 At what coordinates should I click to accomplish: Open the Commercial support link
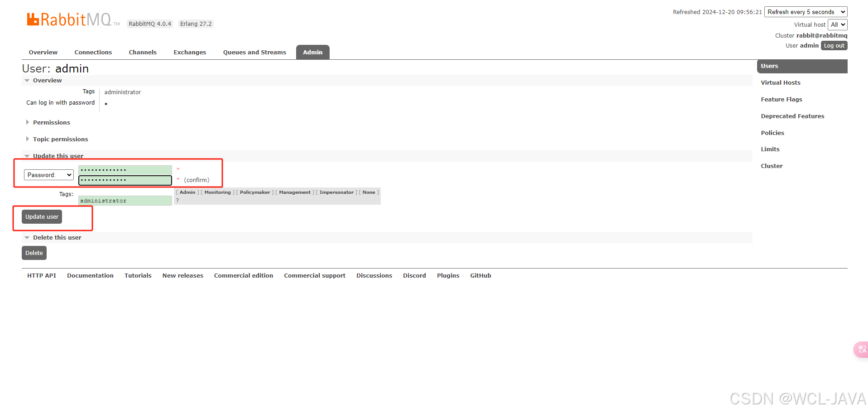(x=315, y=276)
